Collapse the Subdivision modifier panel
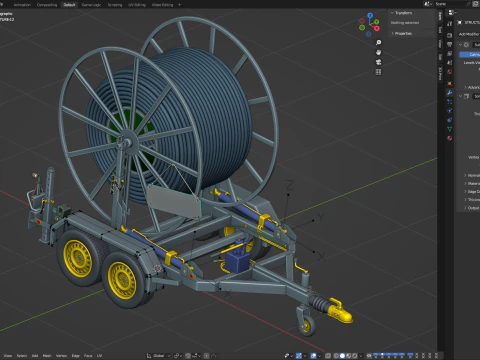This screenshot has height=360, width=480. pos(460,45)
